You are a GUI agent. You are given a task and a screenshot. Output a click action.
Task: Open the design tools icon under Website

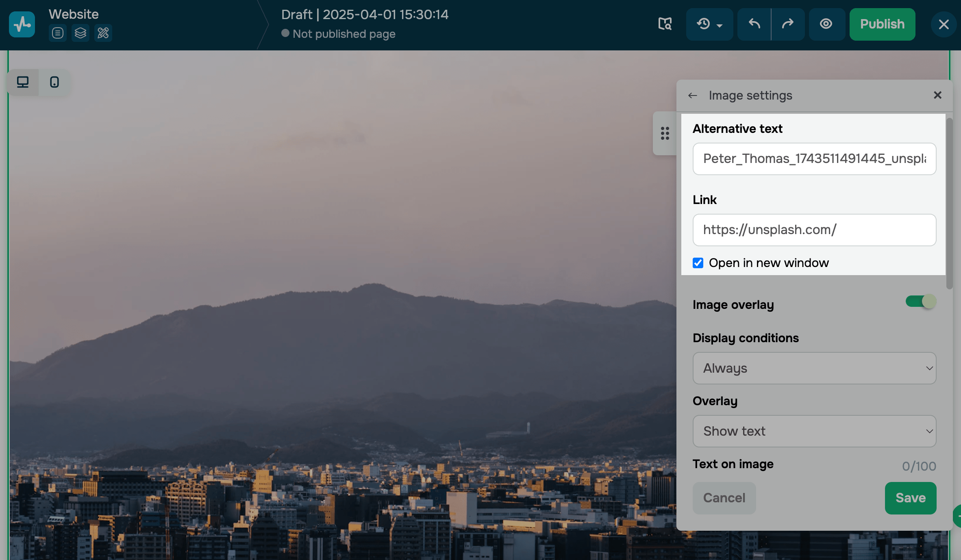pos(103,33)
